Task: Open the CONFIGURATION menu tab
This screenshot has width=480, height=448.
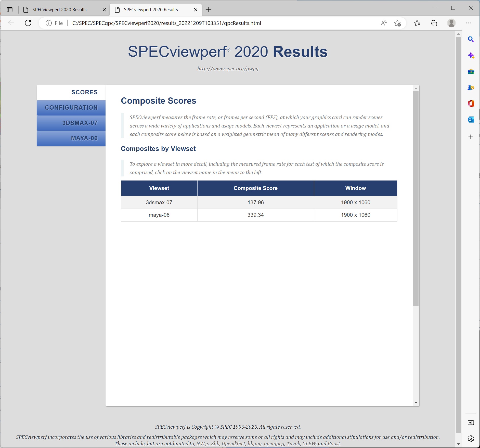Action: (71, 108)
